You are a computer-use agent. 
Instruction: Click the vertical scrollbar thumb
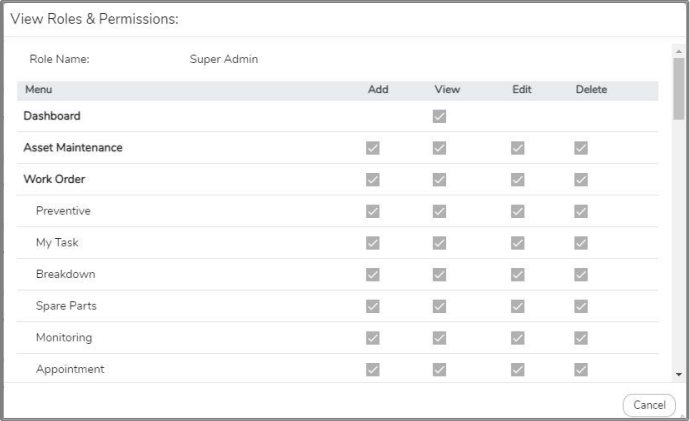click(679, 87)
